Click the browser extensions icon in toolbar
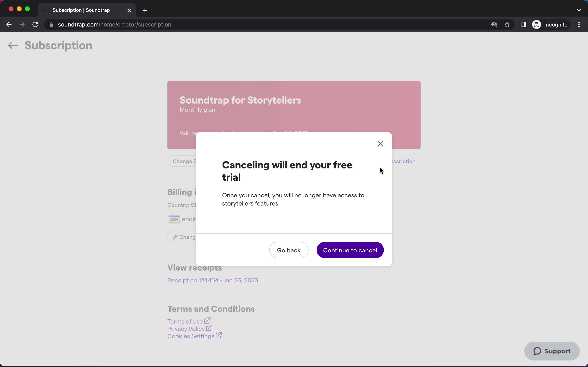The width and height of the screenshot is (588, 367). point(523,24)
